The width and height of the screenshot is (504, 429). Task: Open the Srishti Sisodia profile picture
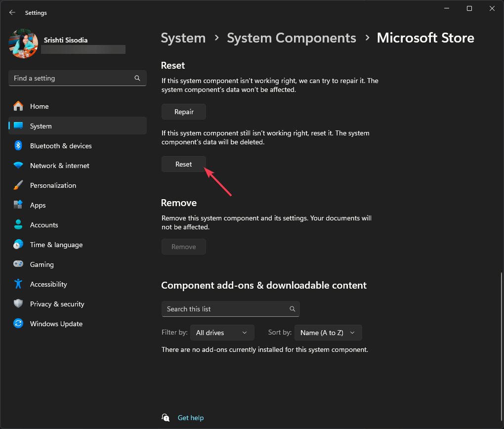[x=23, y=43]
